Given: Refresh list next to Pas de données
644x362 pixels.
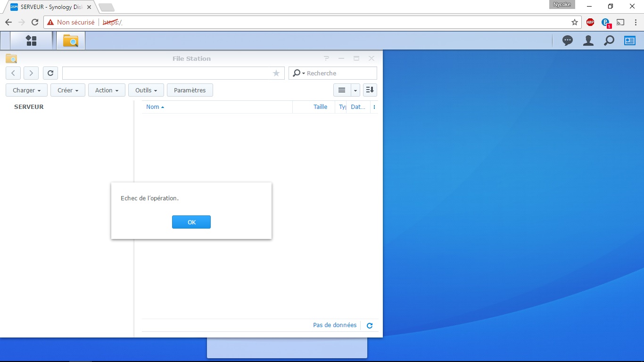Looking at the screenshot, I should point(370,326).
